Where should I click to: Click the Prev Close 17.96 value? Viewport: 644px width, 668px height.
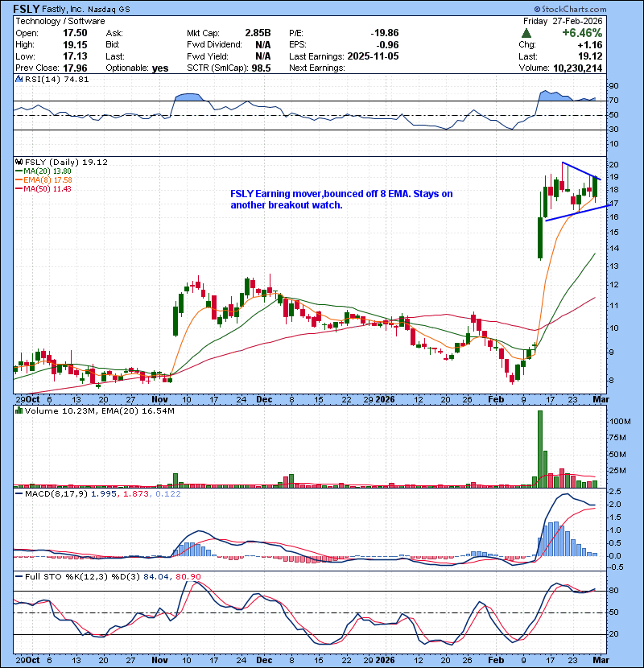(75, 68)
